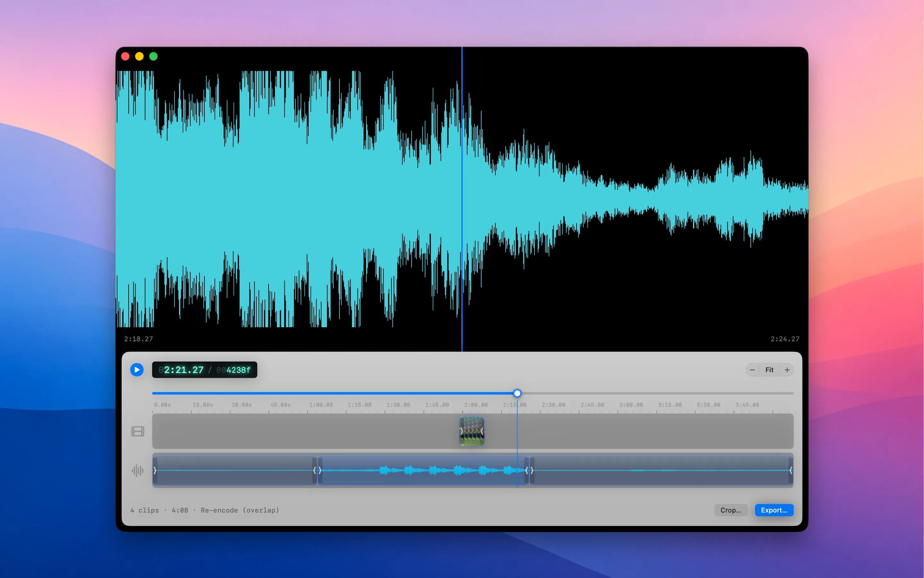924x578 pixels.
Task: Select the middle audio clip with visible waveform
Action: [x=423, y=470]
